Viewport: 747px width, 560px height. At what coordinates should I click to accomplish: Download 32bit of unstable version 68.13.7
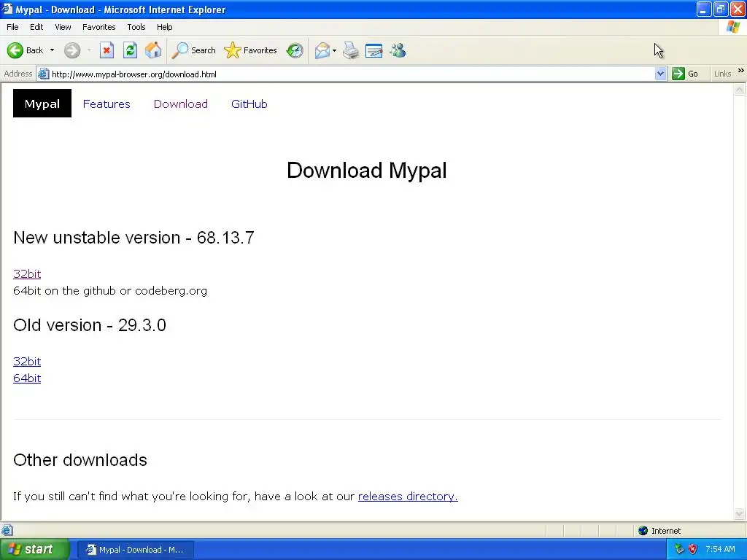27,274
